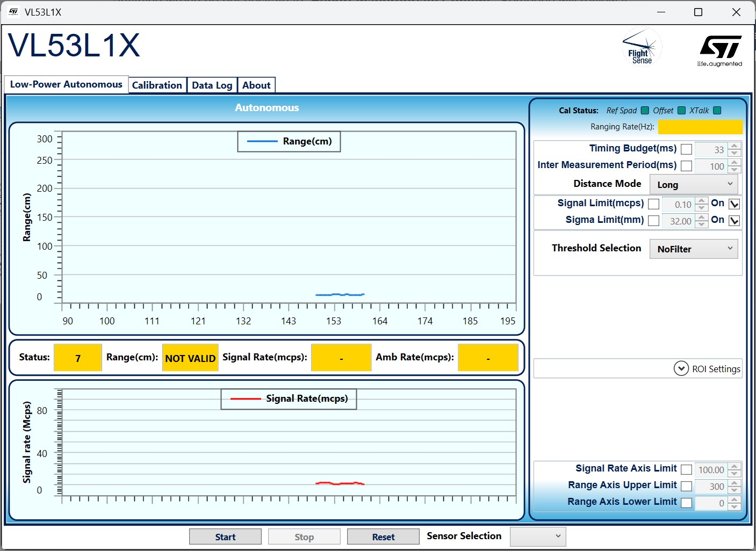Expand the ROI Settings section

pos(681,369)
